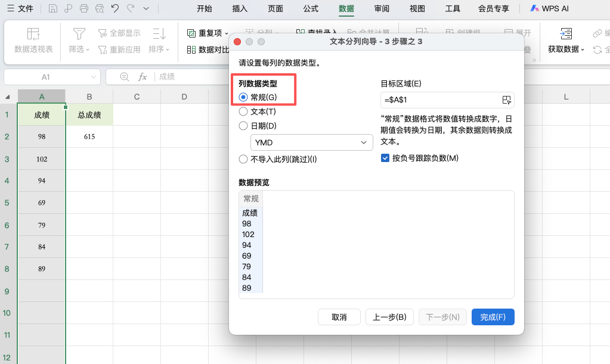The image size is (610, 364).
Task: Click cell A3 containing 102
Action: [x=42, y=159]
